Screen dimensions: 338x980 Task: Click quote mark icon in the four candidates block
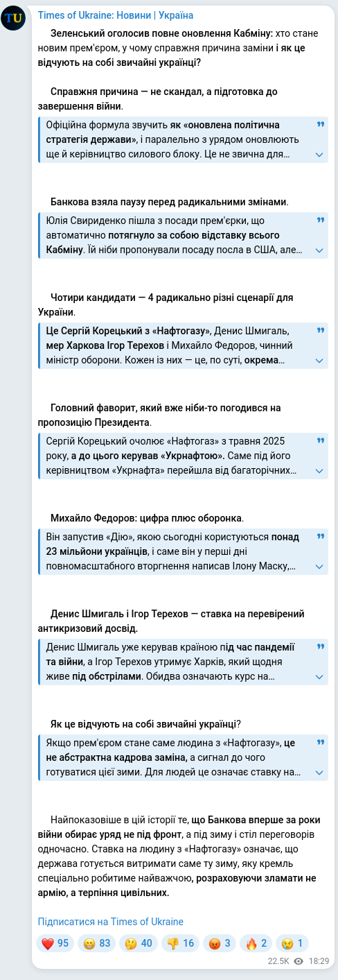(x=320, y=330)
